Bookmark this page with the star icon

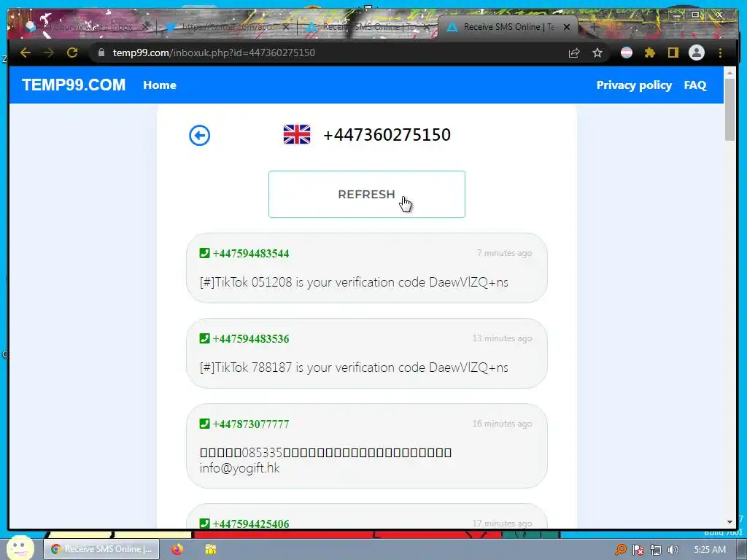pos(597,52)
